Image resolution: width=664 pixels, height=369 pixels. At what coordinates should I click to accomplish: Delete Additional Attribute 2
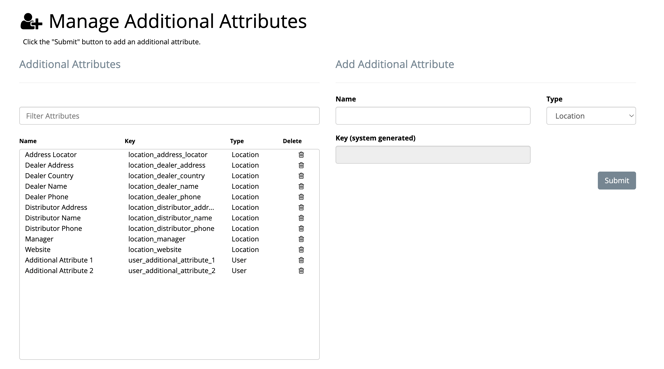pos(301,271)
